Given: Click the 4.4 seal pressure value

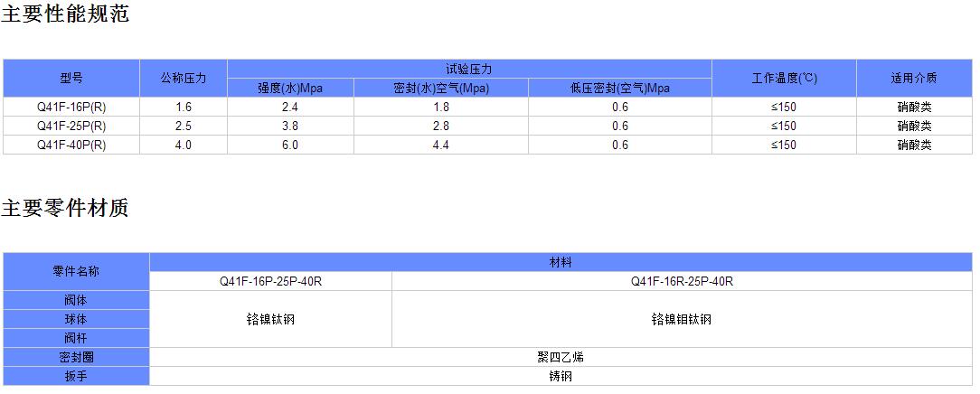Looking at the screenshot, I should [x=441, y=145].
